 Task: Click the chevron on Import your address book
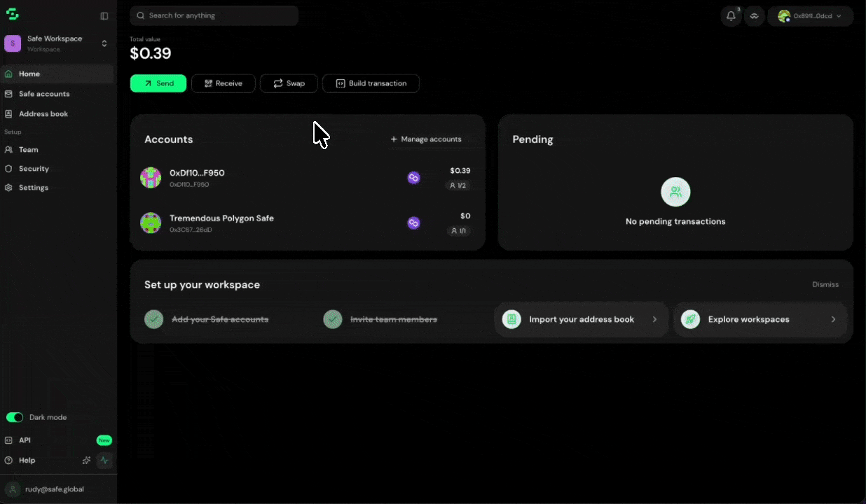point(654,319)
